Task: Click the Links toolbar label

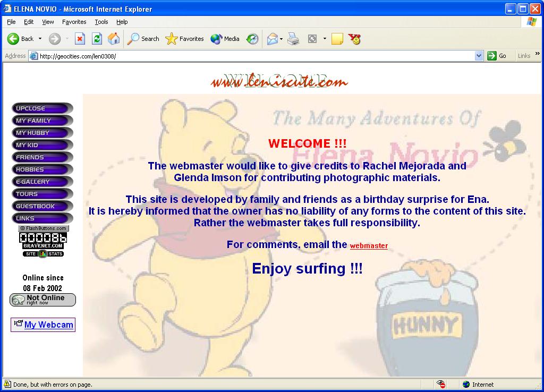Action: (524, 56)
